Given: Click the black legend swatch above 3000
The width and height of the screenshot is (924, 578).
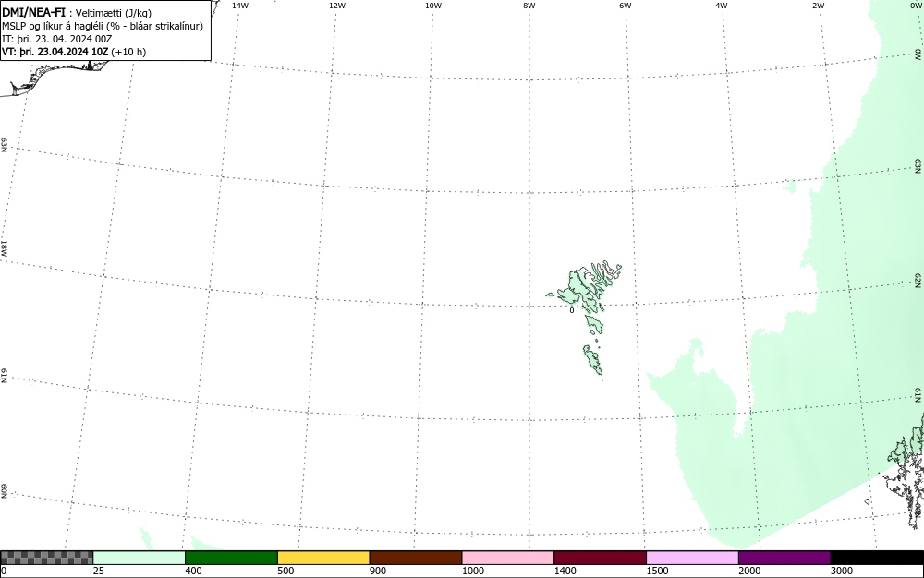Looking at the screenshot, I should (x=877, y=558).
